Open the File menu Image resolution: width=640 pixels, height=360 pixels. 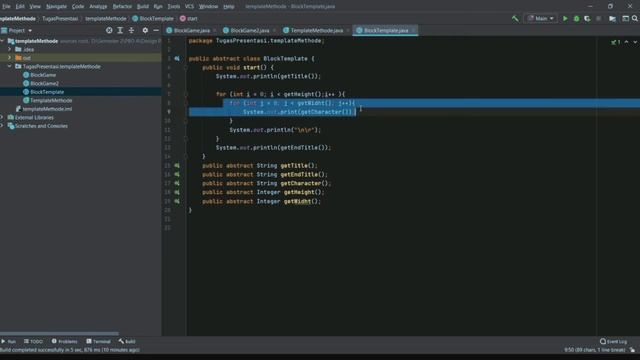(x=7, y=7)
